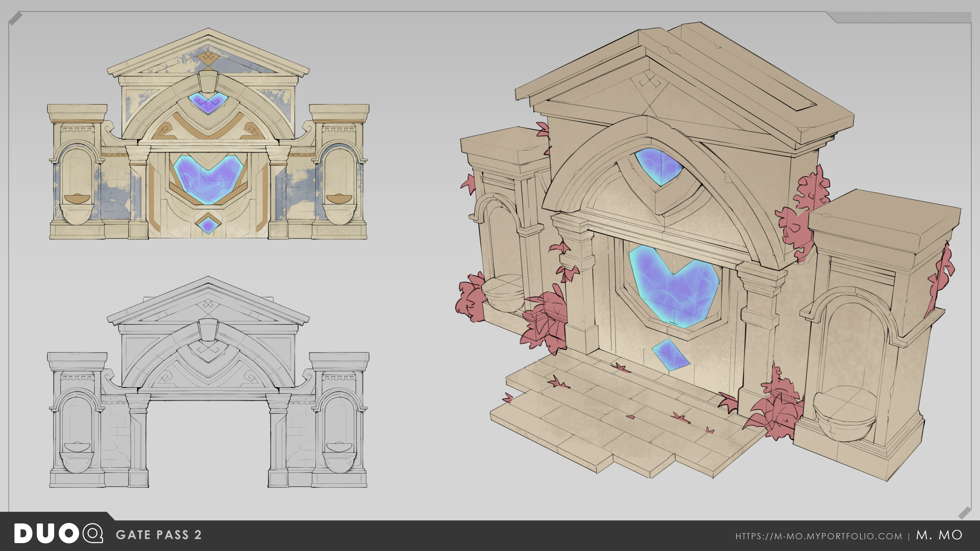This screenshot has height=551, width=980.
Task: Select the GATE PASS 2 title
Action: 159,535
